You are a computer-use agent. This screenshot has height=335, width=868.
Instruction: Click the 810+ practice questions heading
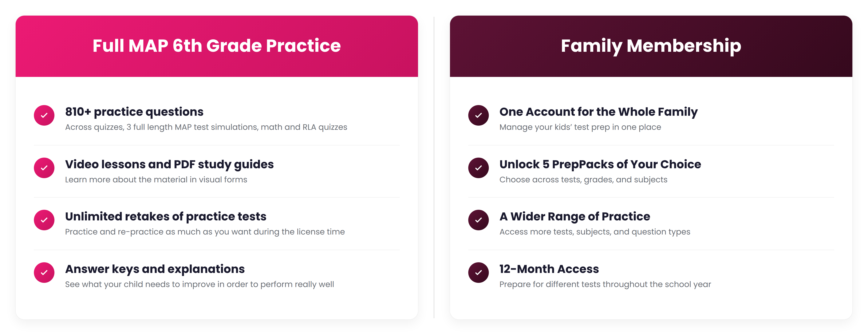[x=134, y=112]
